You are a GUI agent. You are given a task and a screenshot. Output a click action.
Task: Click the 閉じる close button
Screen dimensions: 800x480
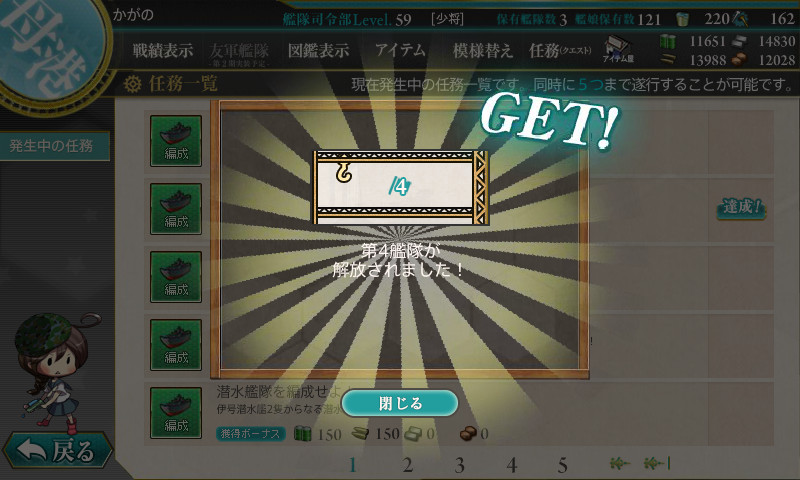click(x=399, y=403)
